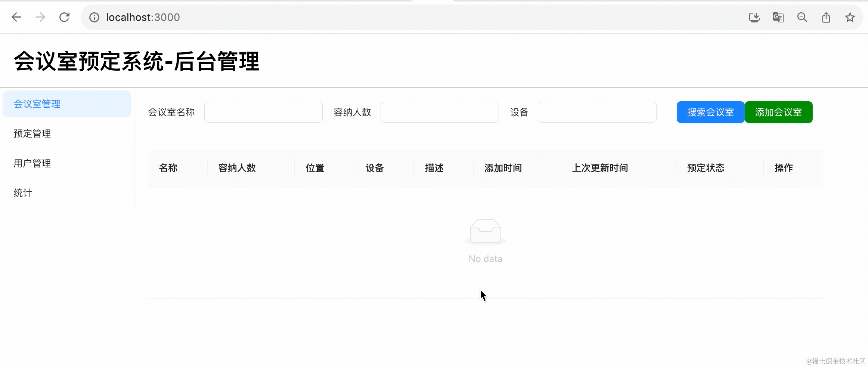Viewport: 868px width, 367px height.
Task: Click the browser back arrow
Action: click(x=16, y=17)
